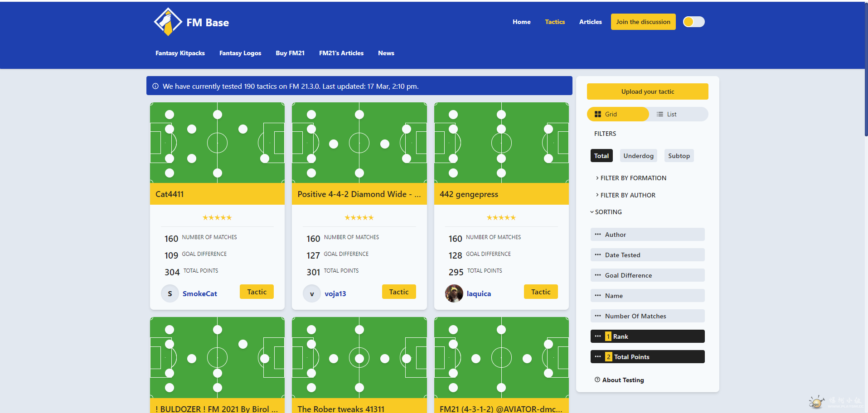
Task: Click the dots icon next to Goal Difference
Action: (598, 275)
